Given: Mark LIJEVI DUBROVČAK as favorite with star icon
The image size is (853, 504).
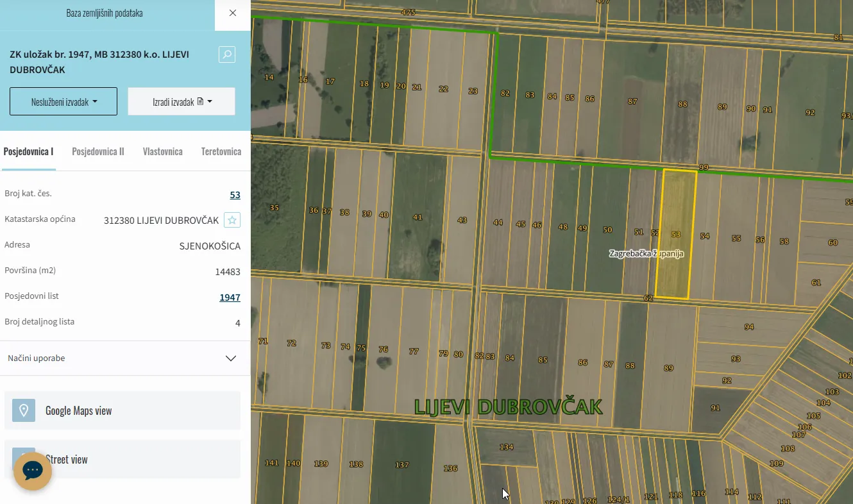Looking at the screenshot, I should click(x=232, y=220).
